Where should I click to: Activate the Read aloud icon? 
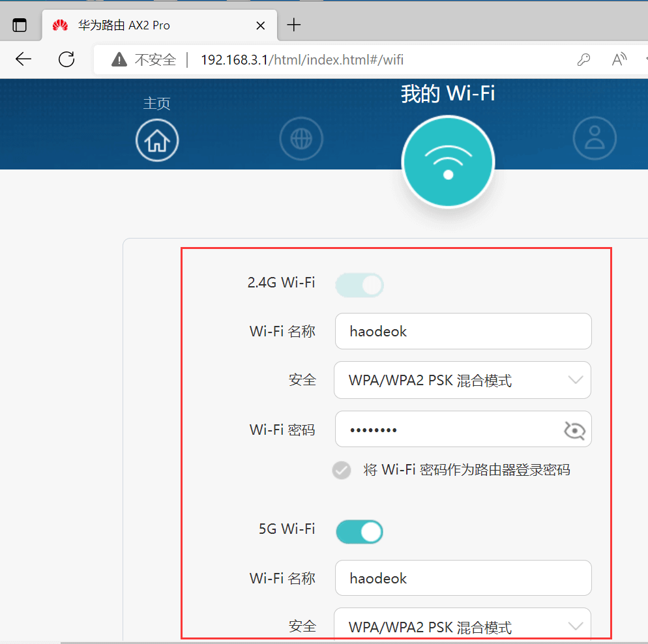click(619, 59)
